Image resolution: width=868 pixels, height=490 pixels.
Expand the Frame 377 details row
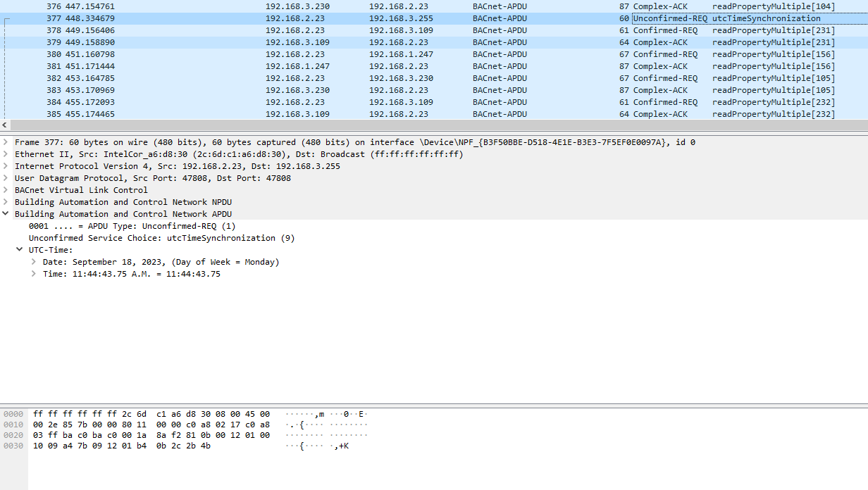[6, 142]
